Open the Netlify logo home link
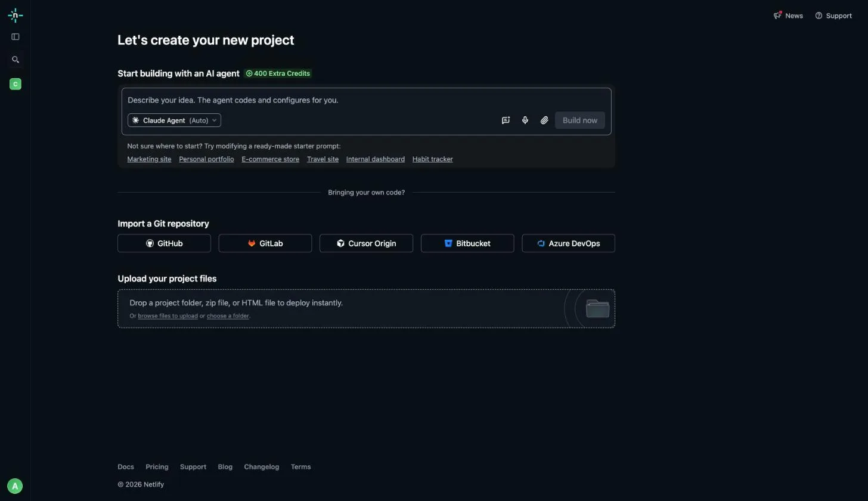 tap(15, 16)
